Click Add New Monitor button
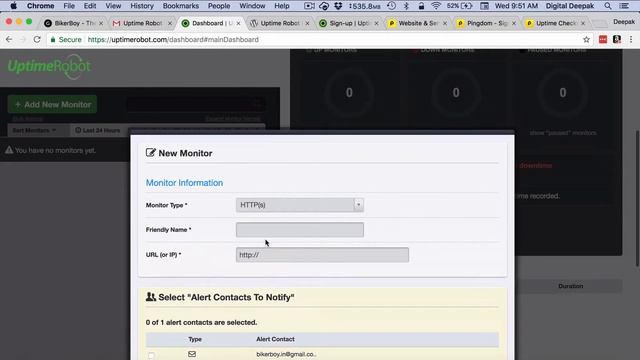Screen dimensions: 640x360 click(x=53, y=104)
